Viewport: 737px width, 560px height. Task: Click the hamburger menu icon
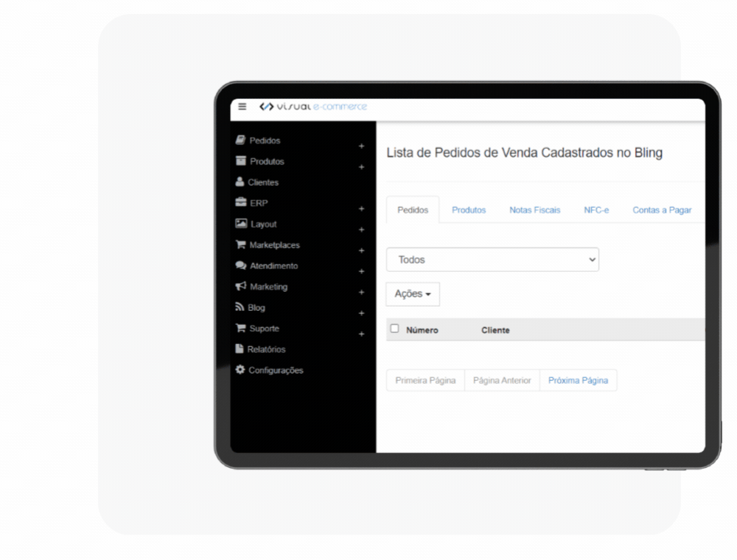click(242, 108)
